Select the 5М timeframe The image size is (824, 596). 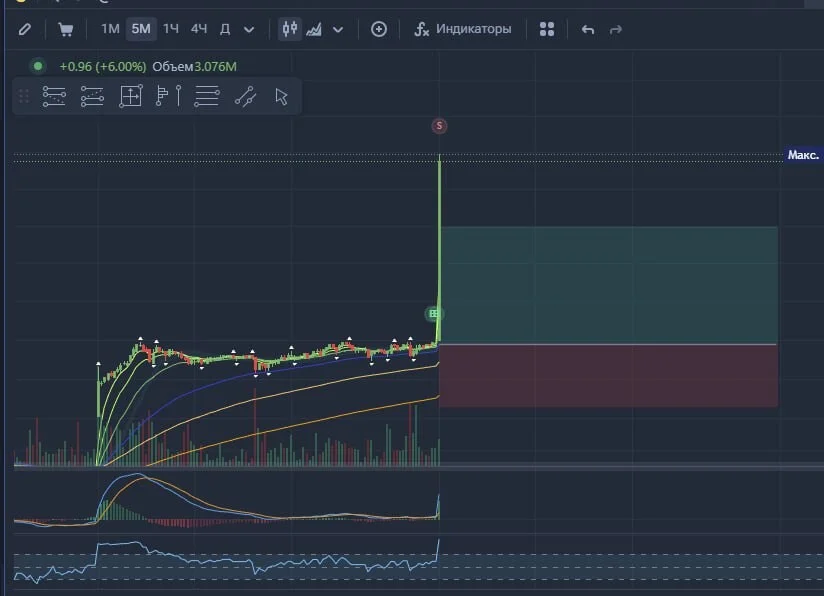(x=141, y=29)
